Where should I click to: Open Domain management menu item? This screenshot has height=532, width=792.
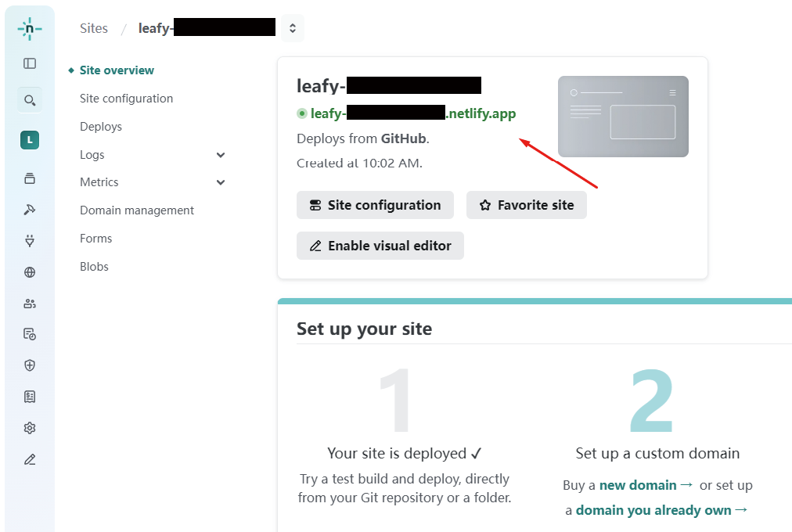point(137,210)
